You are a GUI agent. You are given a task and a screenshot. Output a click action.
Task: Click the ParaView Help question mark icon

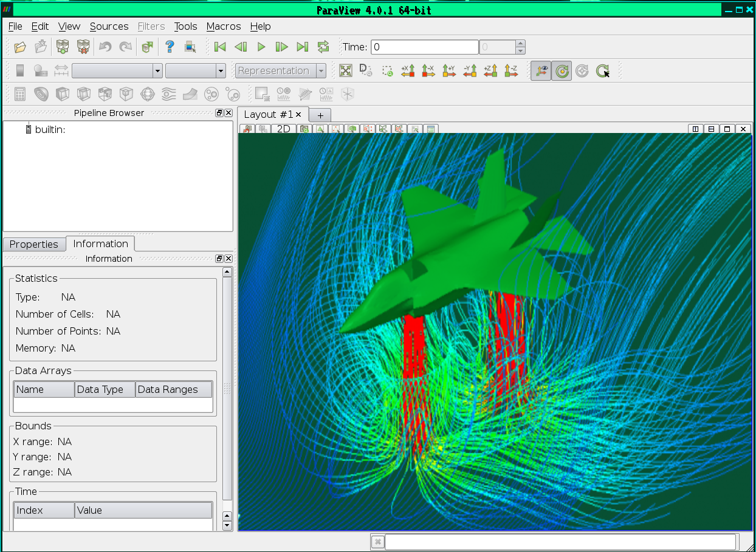coord(170,47)
